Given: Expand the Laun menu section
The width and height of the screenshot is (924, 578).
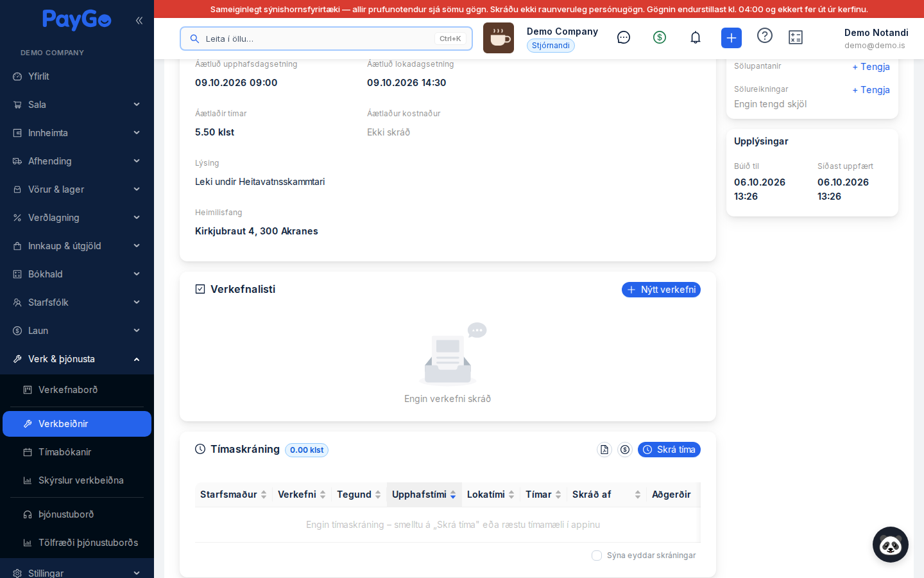Looking at the screenshot, I should pyautogui.click(x=77, y=331).
